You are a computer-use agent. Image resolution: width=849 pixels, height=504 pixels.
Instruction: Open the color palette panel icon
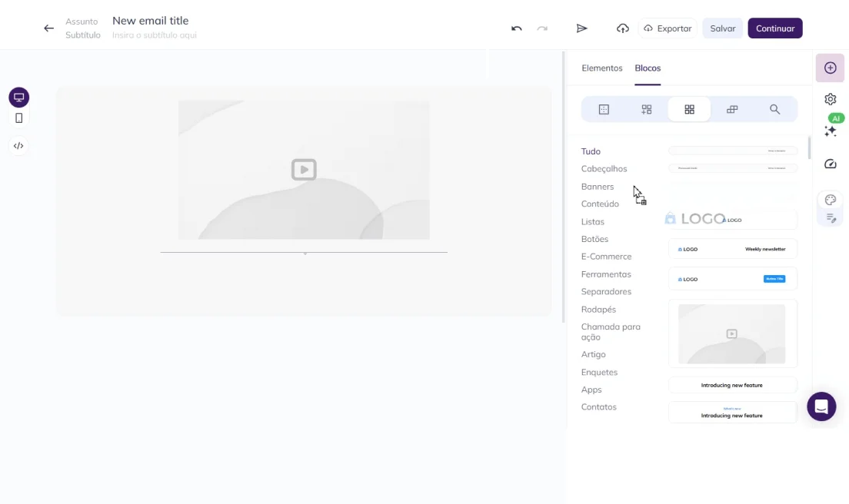[830, 199]
